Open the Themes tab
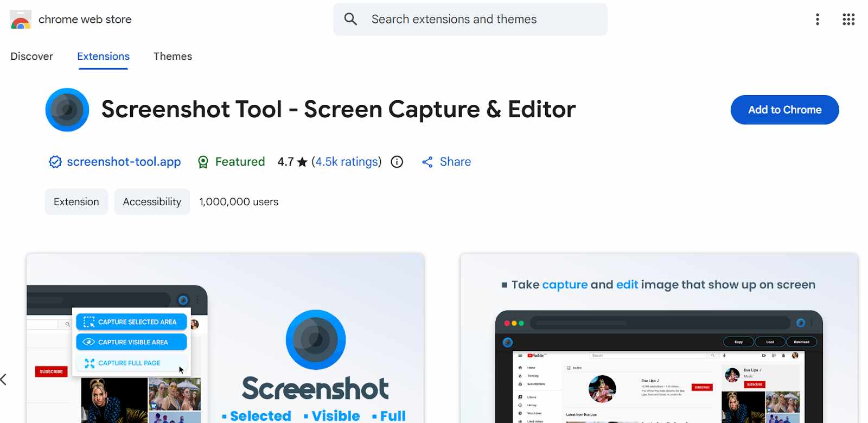Screen dimensions: 868x423 [173, 56]
